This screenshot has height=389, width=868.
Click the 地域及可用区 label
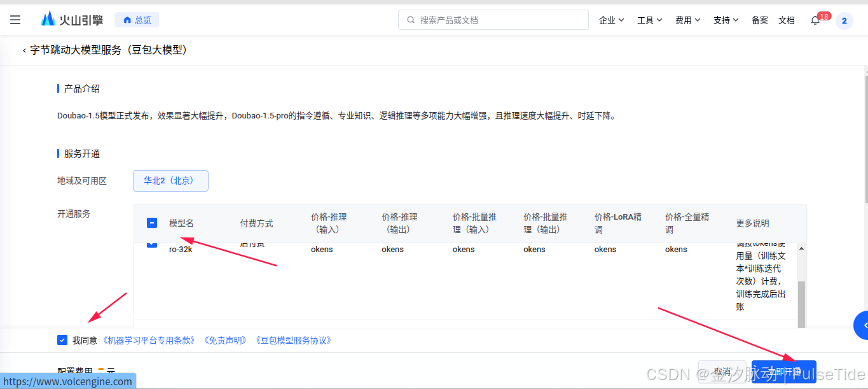coord(82,181)
